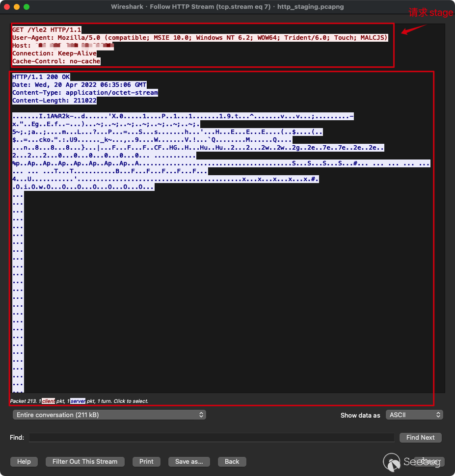Click the Help button
This screenshot has height=476, width=455.
coord(24,461)
